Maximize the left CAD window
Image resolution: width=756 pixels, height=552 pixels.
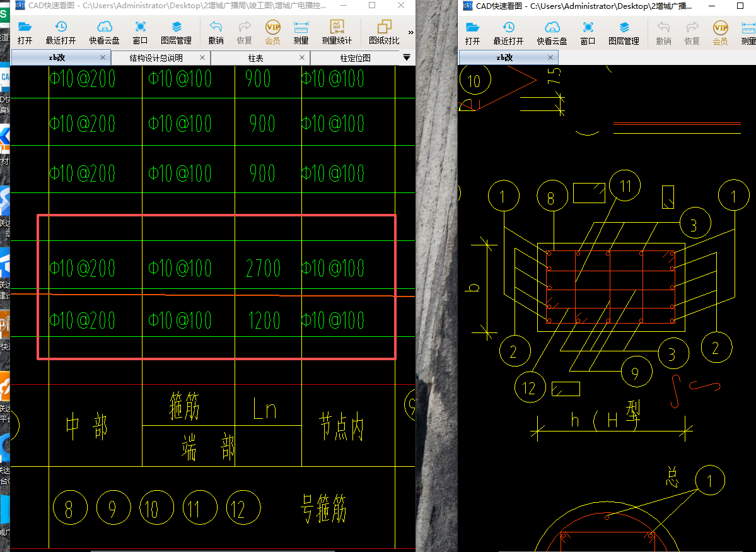pos(372,6)
